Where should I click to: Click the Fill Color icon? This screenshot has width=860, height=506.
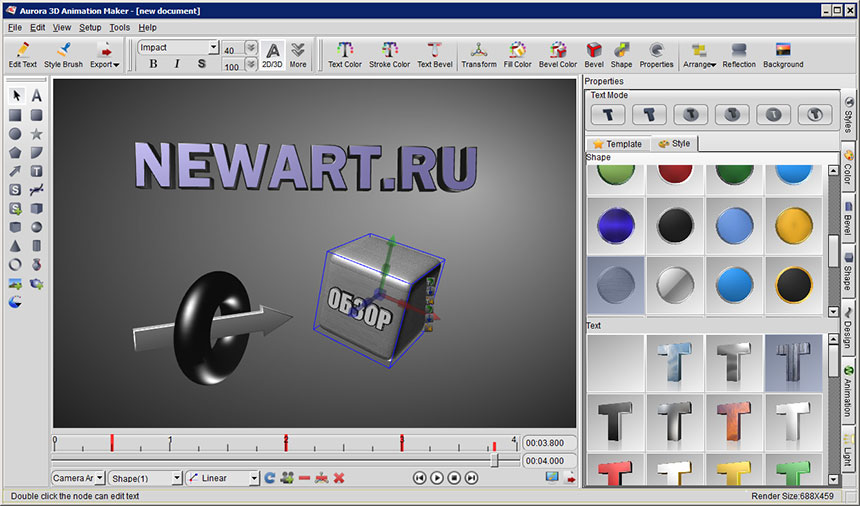(x=517, y=55)
